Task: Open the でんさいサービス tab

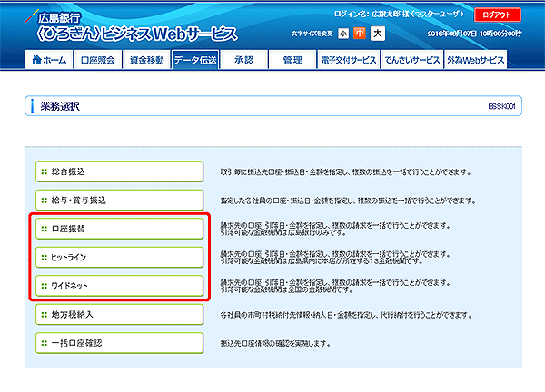Action: pos(411,60)
